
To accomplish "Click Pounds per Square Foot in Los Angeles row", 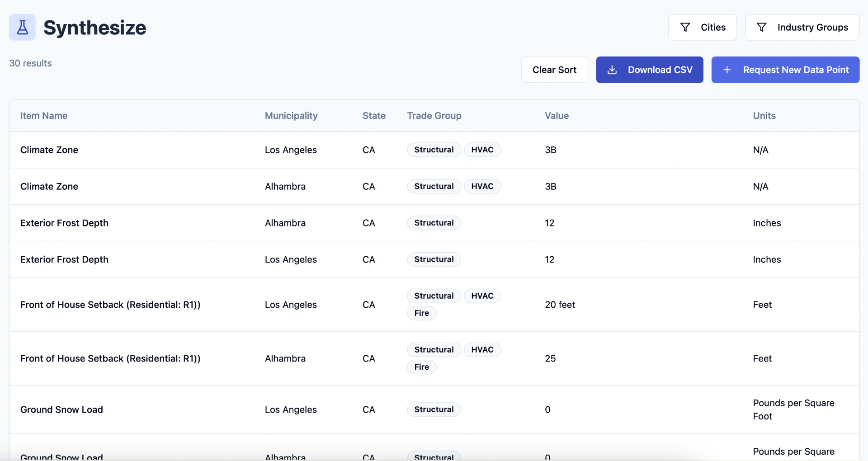I will tap(793, 410).
